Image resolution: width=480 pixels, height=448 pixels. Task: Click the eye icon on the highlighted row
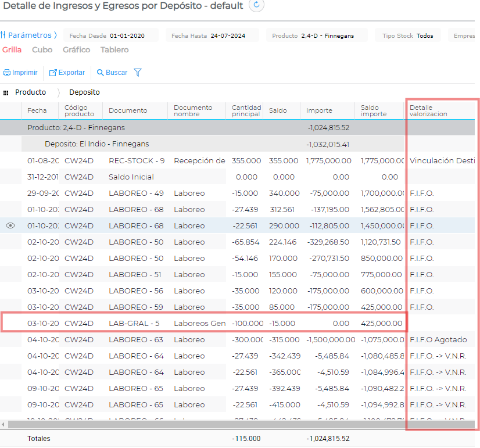[10, 225]
